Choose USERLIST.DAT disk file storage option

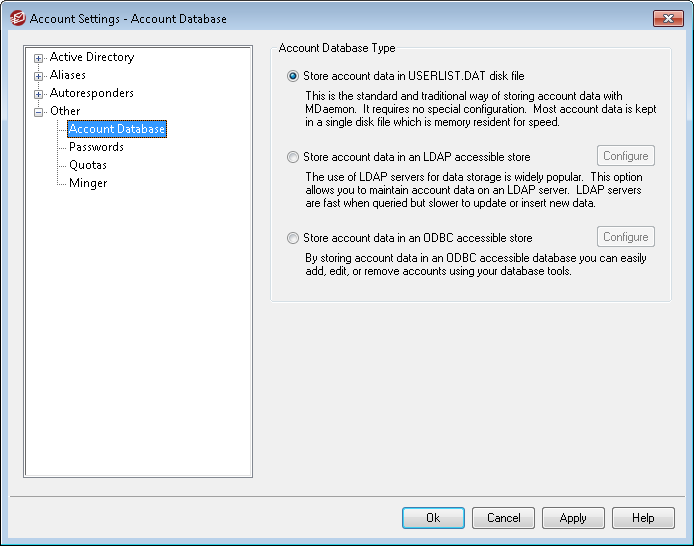coord(293,76)
